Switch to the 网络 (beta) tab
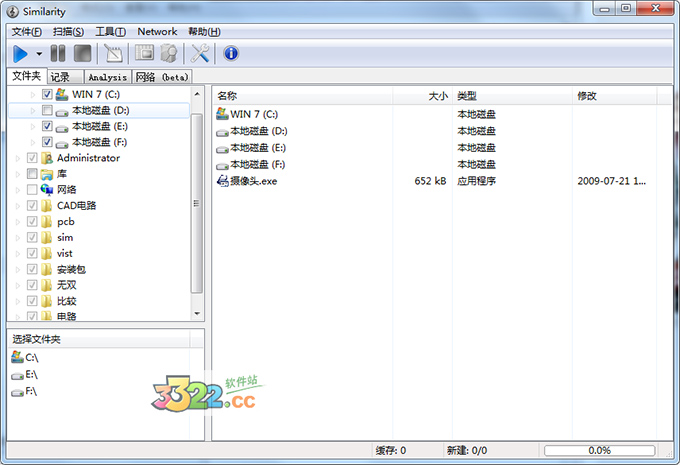Viewport: 680px width, 465px height. click(x=162, y=77)
